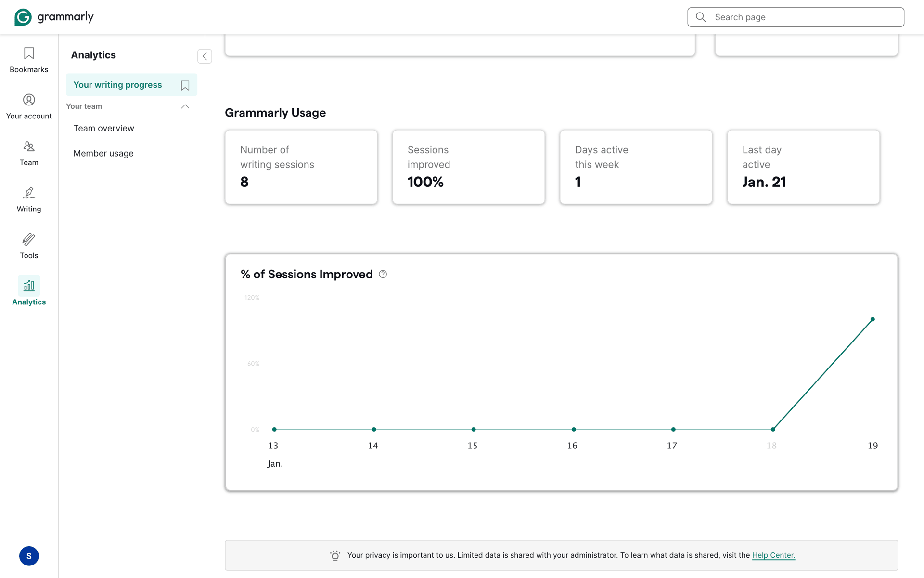Collapse the Your team group
924x578 pixels.
tap(185, 106)
